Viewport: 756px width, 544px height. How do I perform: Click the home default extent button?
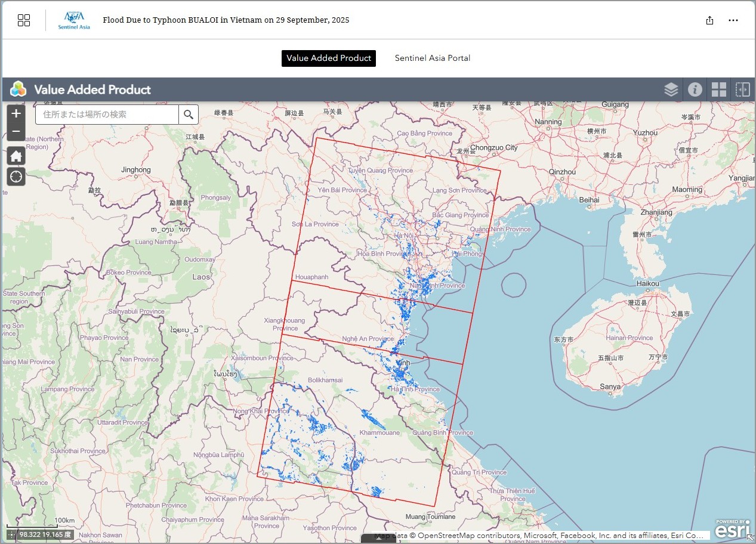16,156
